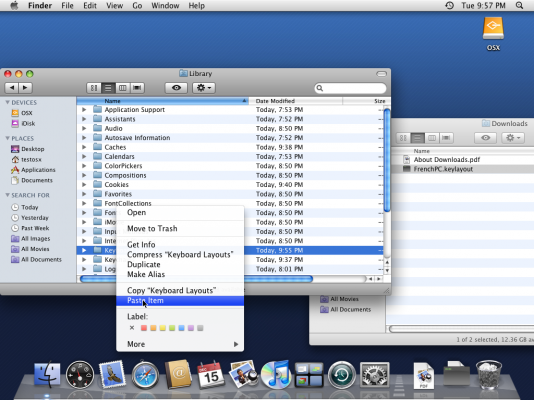Choose Move to Trash in context menu
534x400 pixels.
[180, 228]
